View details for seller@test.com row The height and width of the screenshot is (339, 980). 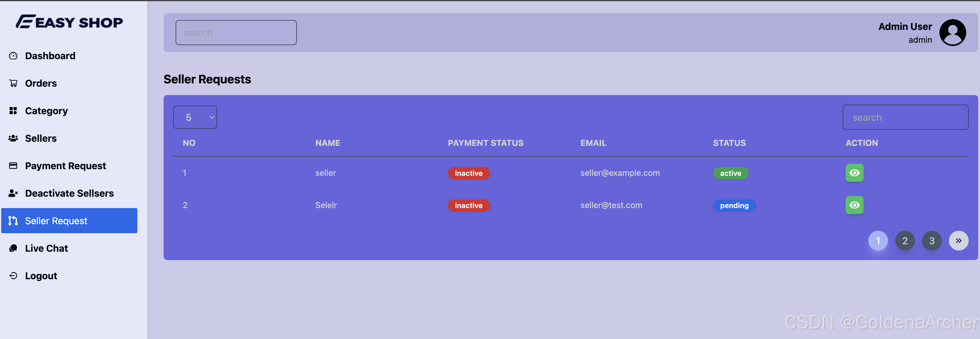(854, 205)
